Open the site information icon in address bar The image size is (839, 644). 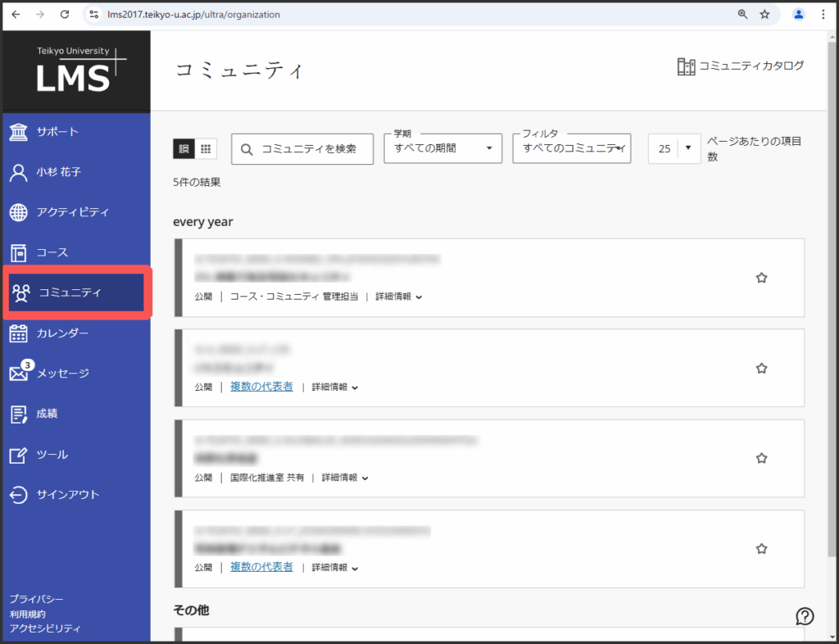pyautogui.click(x=94, y=15)
